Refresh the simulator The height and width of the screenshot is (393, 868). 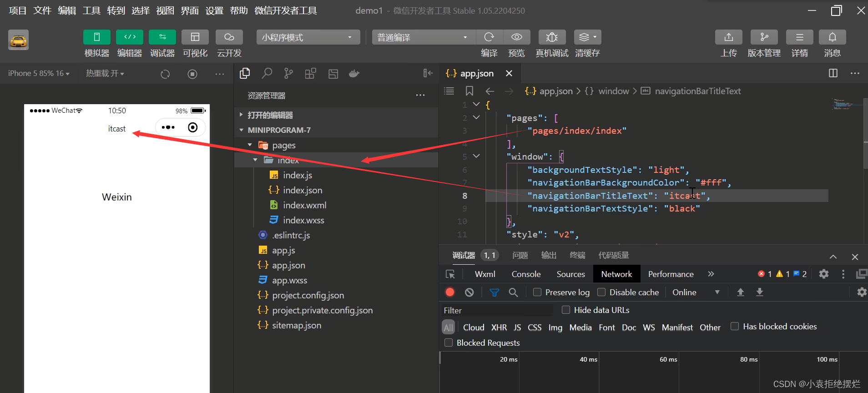(165, 74)
